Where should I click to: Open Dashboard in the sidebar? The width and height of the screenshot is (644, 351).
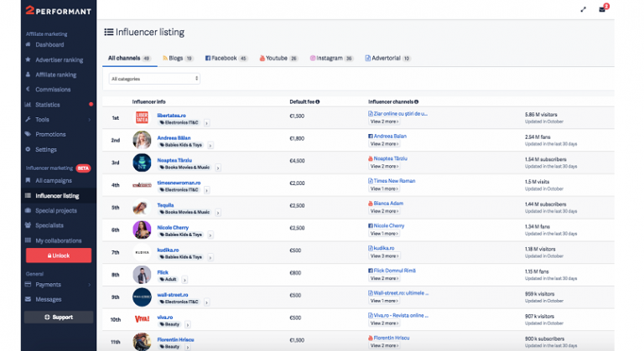[49, 44]
